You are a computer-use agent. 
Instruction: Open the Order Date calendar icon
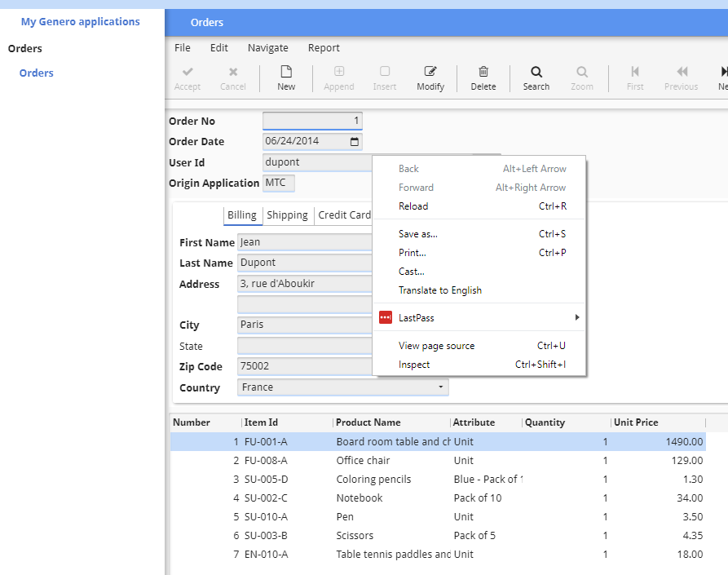(354, 140)
